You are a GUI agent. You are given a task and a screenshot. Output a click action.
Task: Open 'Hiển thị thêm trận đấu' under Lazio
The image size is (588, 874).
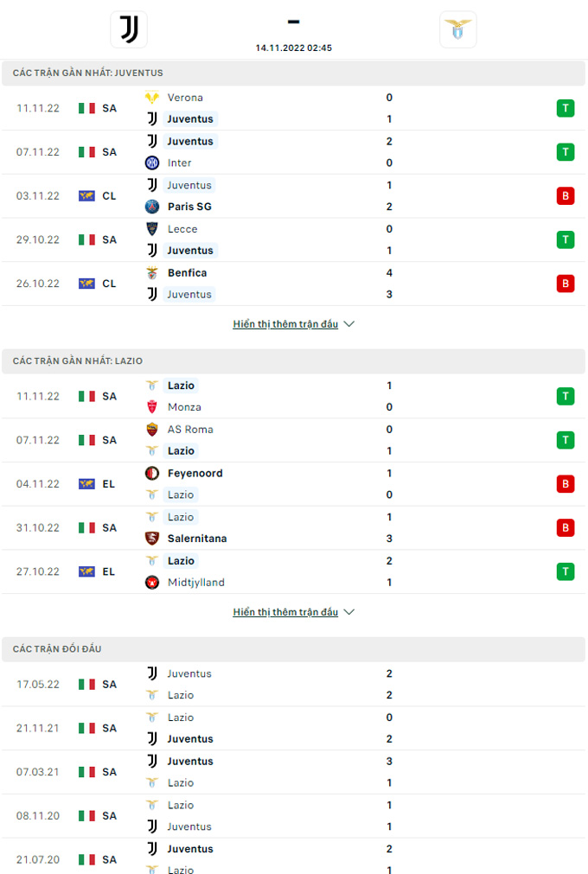(x=285, y=612)
